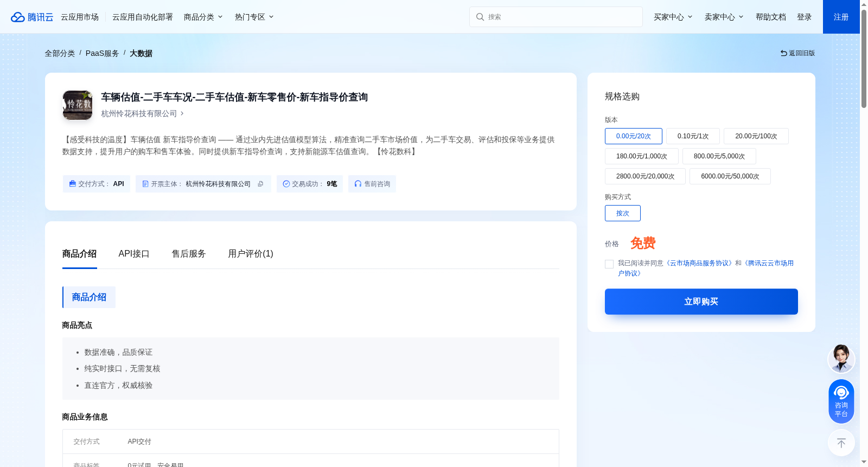Open the 买家中心 dropdown
The image size is (868, 467).
[673, 17]
